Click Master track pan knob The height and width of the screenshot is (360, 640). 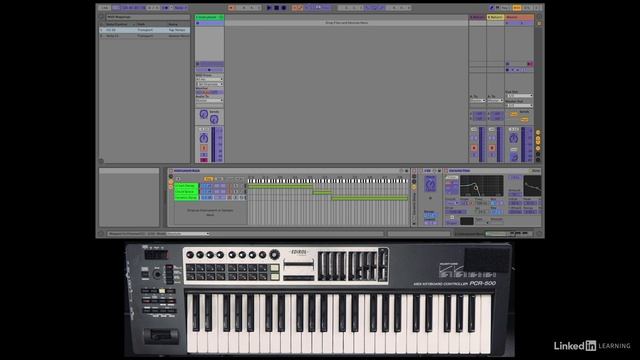pyautogui.click(x=513, y=138)
